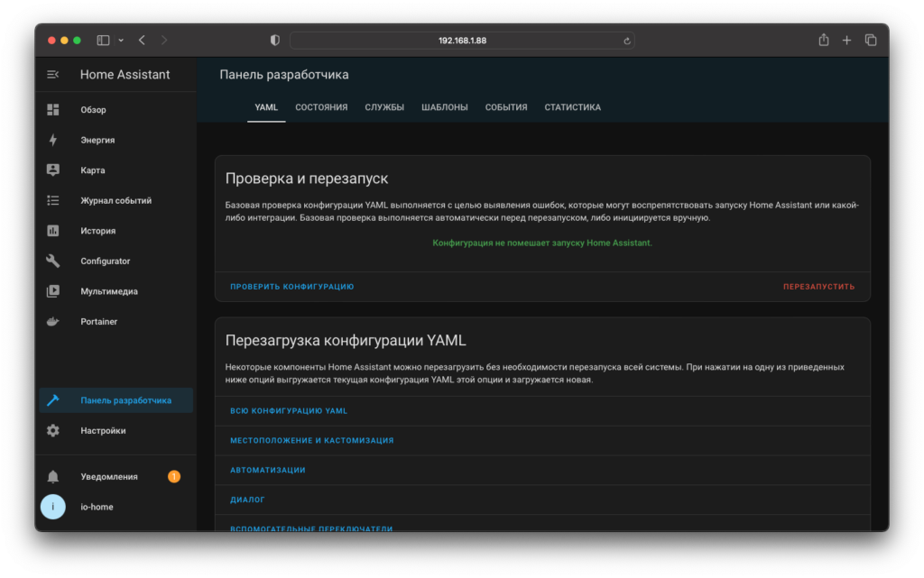Switch to the Состояния tab
The image size is (924, 578).
point(321,107)
